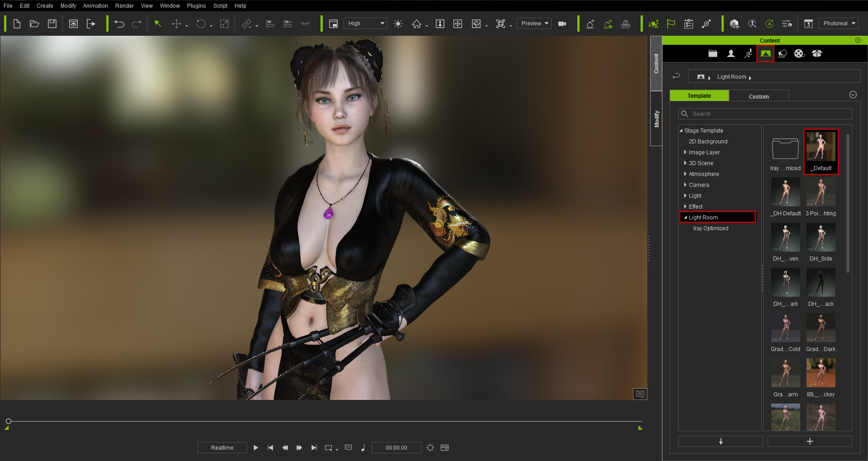Click the download arrow button below content
The width and height of the screenshot is (868, 461).
click(720, 441)
